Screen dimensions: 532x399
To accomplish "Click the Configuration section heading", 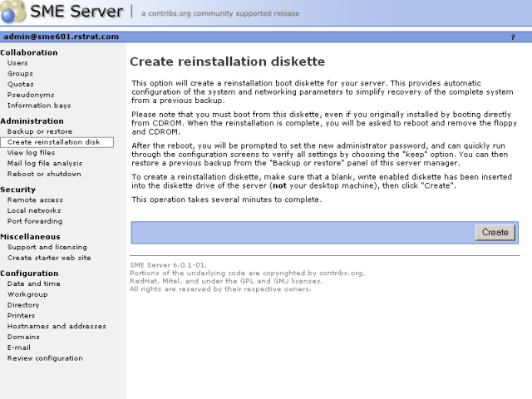I will tap(29, 273).
